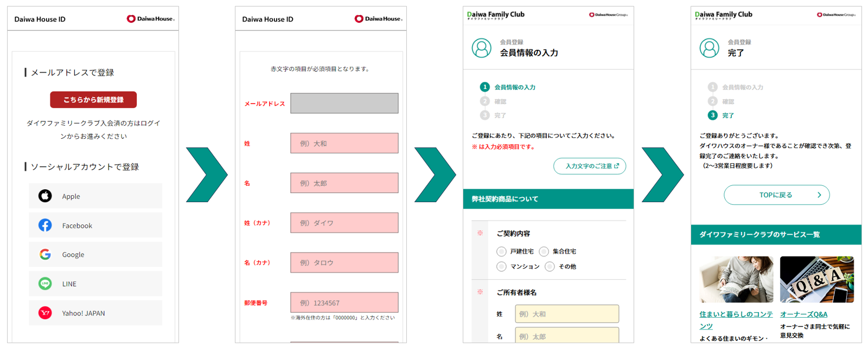Click the ご契約内容 label
Image resolution: width=868 pixels, height=348 pixels.
click(513, 234)
